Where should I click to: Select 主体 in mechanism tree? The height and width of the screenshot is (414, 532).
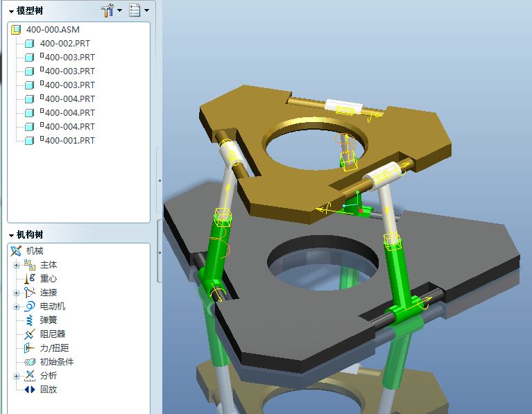pos(49,265)
